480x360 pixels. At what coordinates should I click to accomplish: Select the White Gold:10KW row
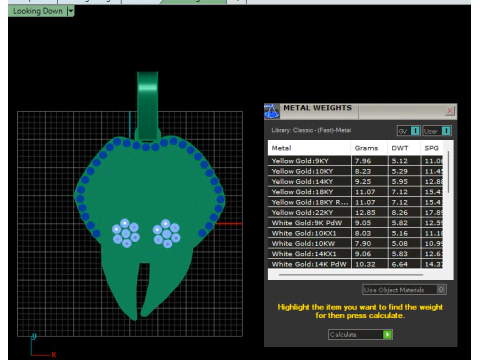click(355, 244)
